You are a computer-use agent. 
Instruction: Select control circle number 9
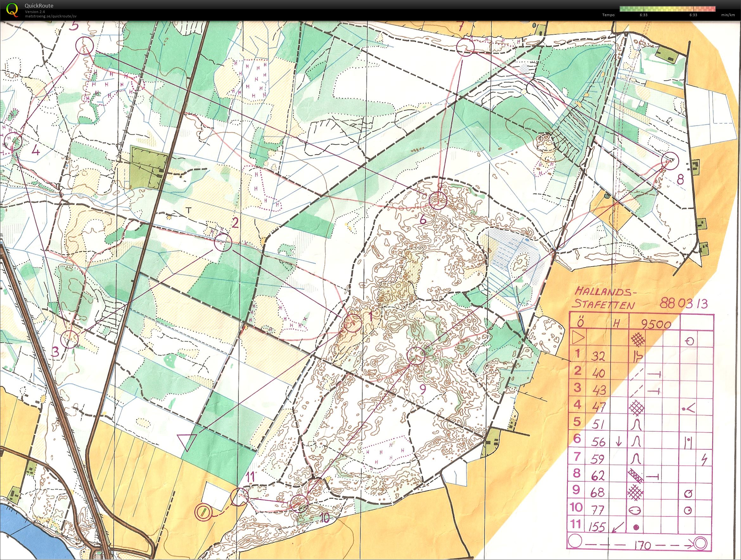point(416,356)
